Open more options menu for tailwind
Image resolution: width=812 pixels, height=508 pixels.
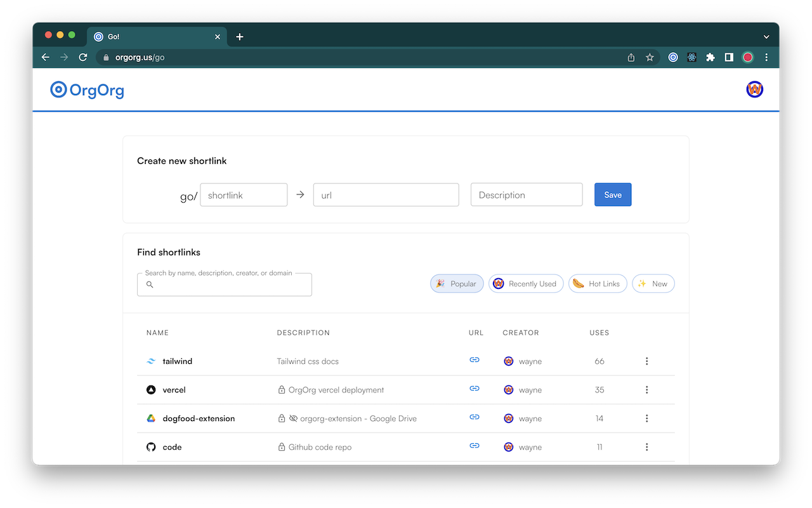tap(646, 361)
